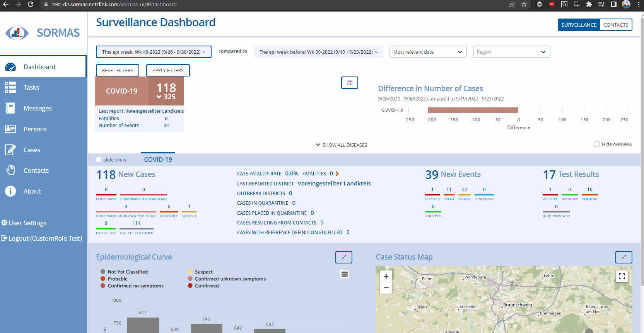The width and height of the screenshot is (644, 333).
Task: Open the browser side panel icon
Action: coord(613,5)
